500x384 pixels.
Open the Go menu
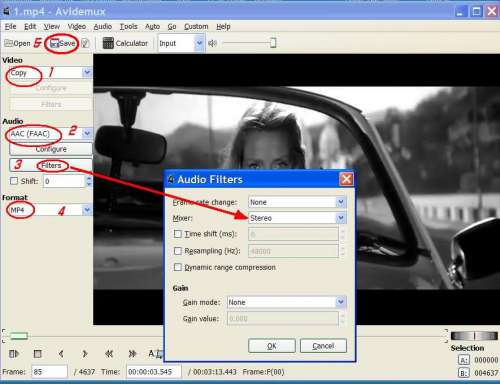[x=172, y=26]
